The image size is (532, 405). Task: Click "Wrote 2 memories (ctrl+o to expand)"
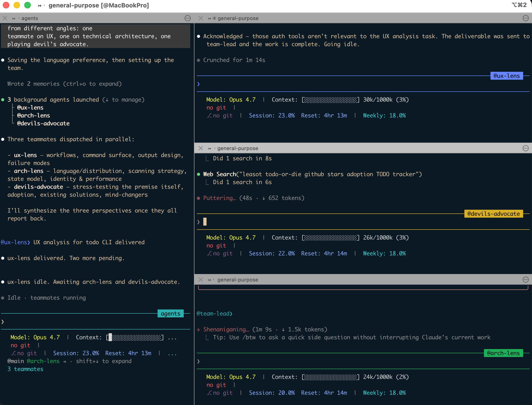pos(64,84)
